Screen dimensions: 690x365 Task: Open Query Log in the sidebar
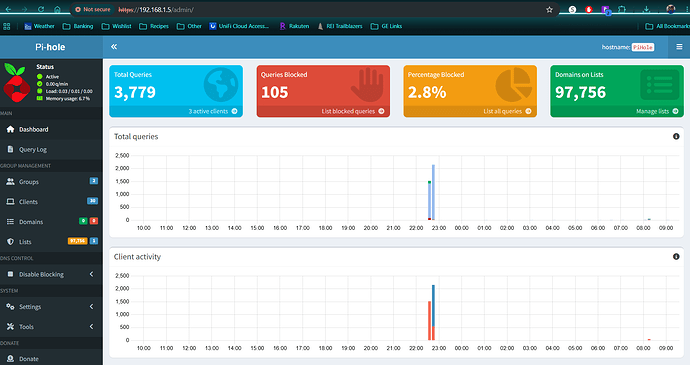pyautogui.click(x=51, y=149)
